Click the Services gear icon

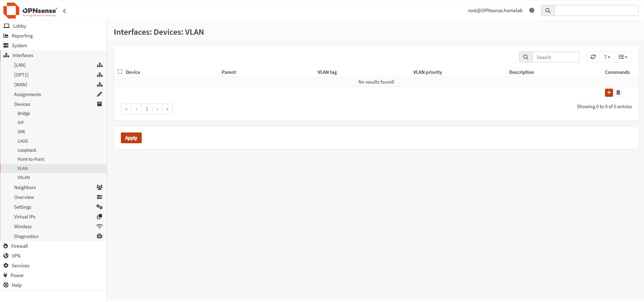[x=6, y=266]
